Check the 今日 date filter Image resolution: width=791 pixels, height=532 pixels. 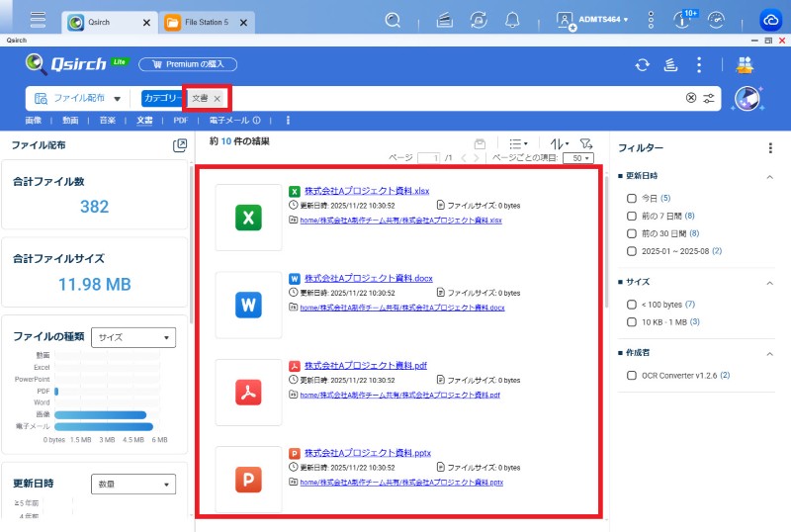tap(632, 198)
